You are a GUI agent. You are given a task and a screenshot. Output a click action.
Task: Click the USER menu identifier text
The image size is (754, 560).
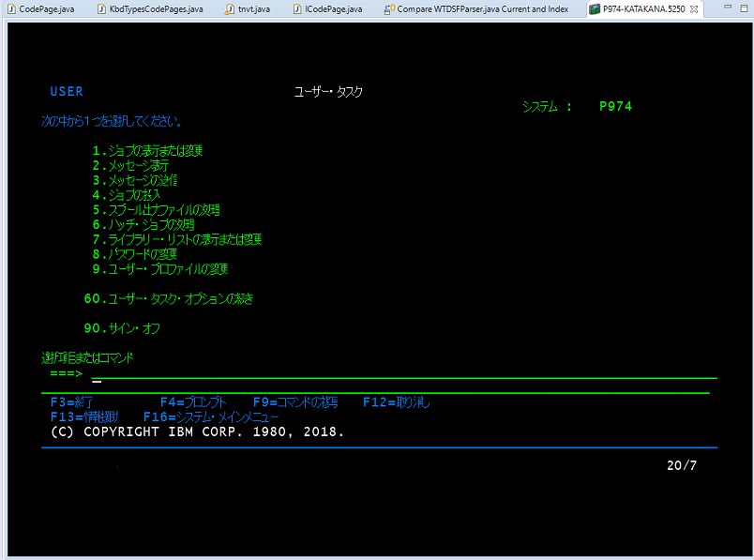click(x=67, y=91)
